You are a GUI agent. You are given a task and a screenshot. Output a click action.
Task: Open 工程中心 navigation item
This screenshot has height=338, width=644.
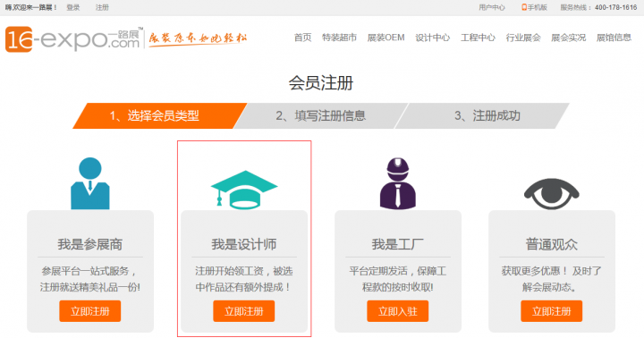tap(478, 38)
